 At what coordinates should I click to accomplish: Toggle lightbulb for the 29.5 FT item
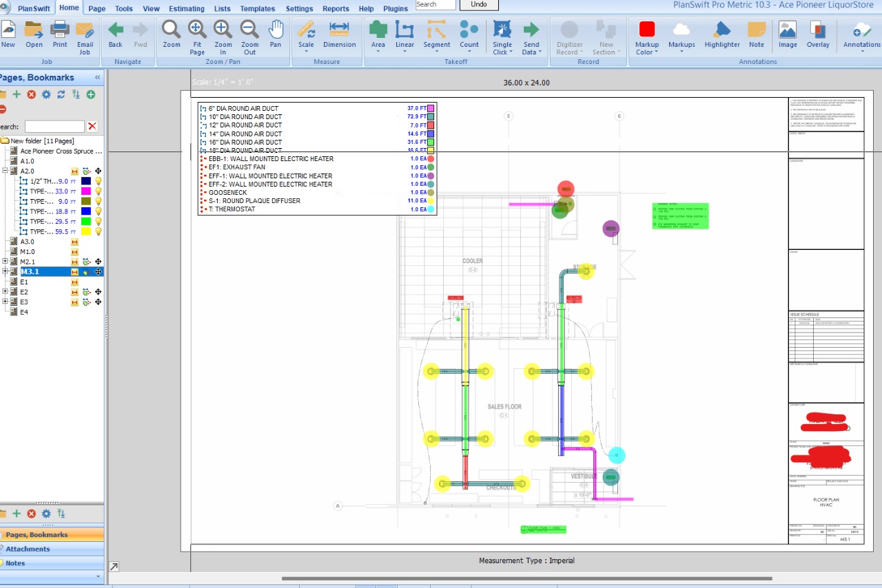pos(98,222)
